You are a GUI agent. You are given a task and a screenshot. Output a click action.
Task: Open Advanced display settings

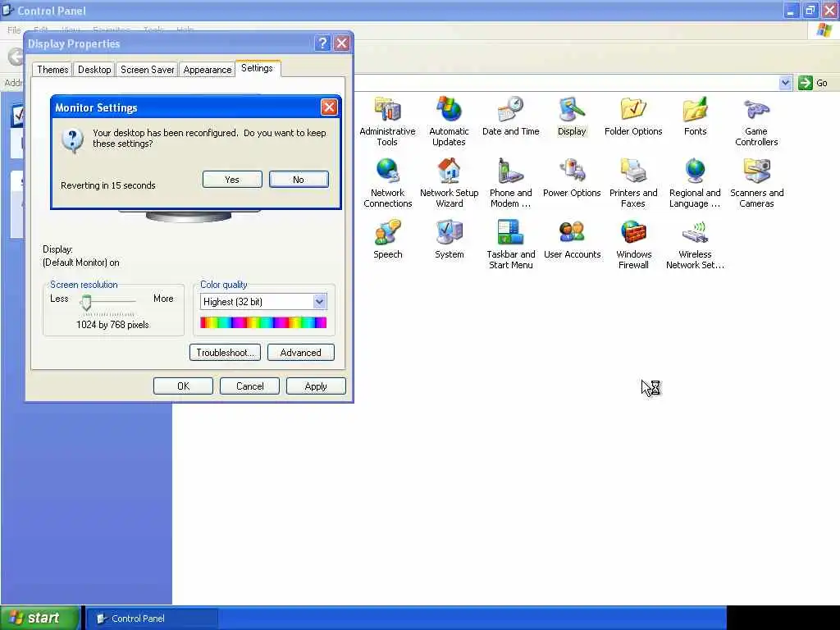[x=300, y=353]
